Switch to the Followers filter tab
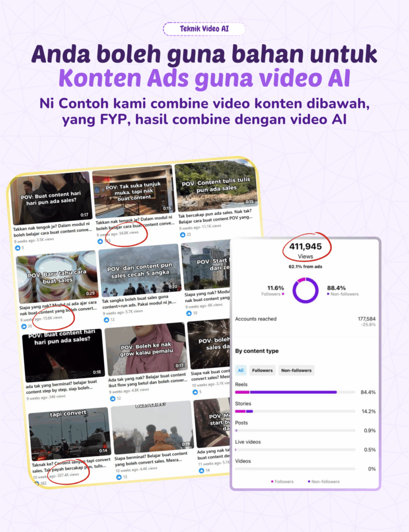This screenshot has height=532, width=409. pyautogui.click(x=262, y=370)
